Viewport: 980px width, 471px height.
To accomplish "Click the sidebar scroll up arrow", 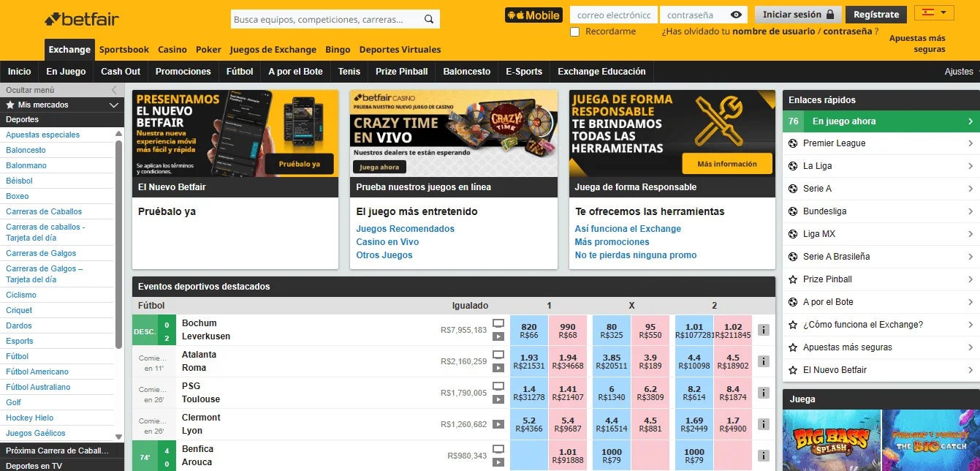I will [119, 135].
